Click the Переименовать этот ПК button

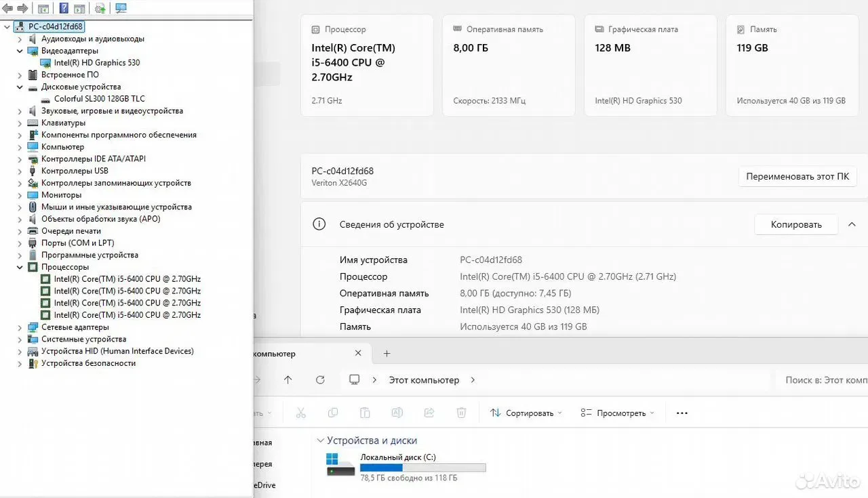(797, 176)
